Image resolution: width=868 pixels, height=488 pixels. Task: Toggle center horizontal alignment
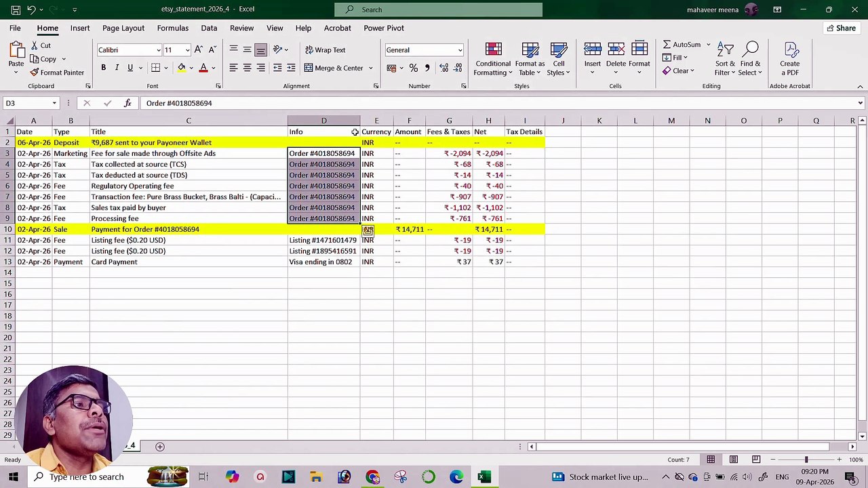(x=247, y=68)
